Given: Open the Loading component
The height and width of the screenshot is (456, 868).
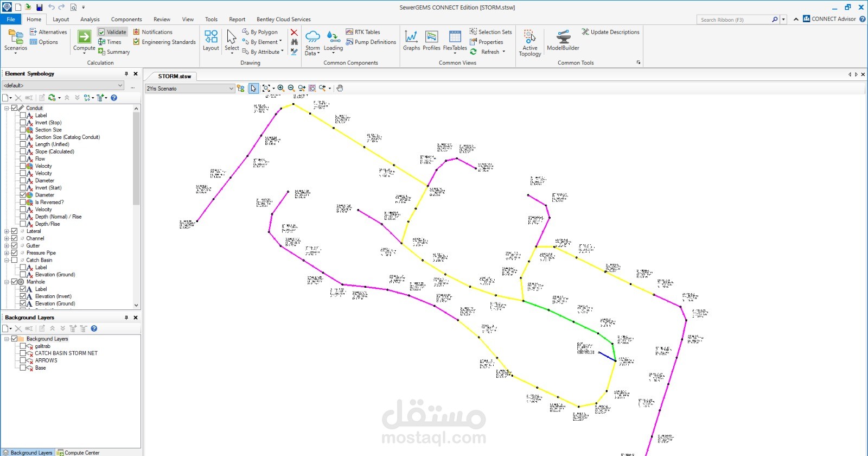Looking at the screenshot, I should 333,41.
